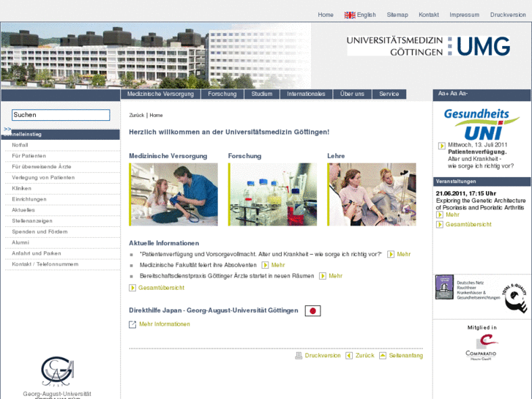Click the Lehre heading text
The image size is (532, 399).
(x=336, y=156)
